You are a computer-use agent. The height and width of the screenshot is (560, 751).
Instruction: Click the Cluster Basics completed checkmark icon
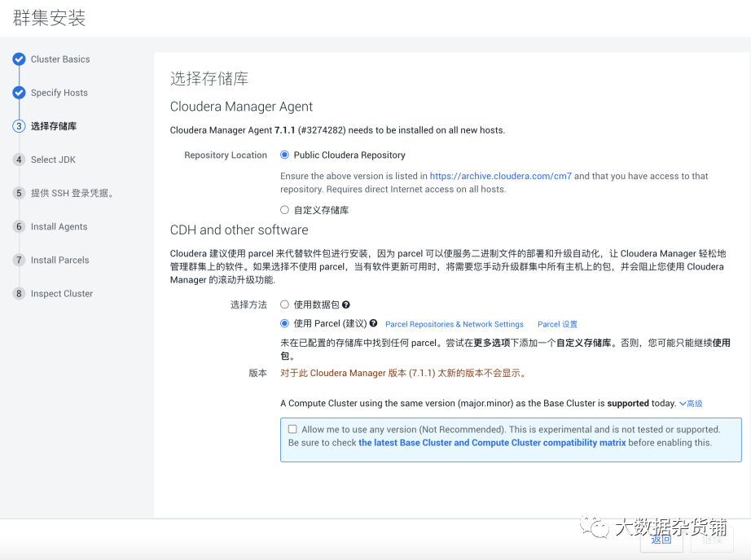19,59
